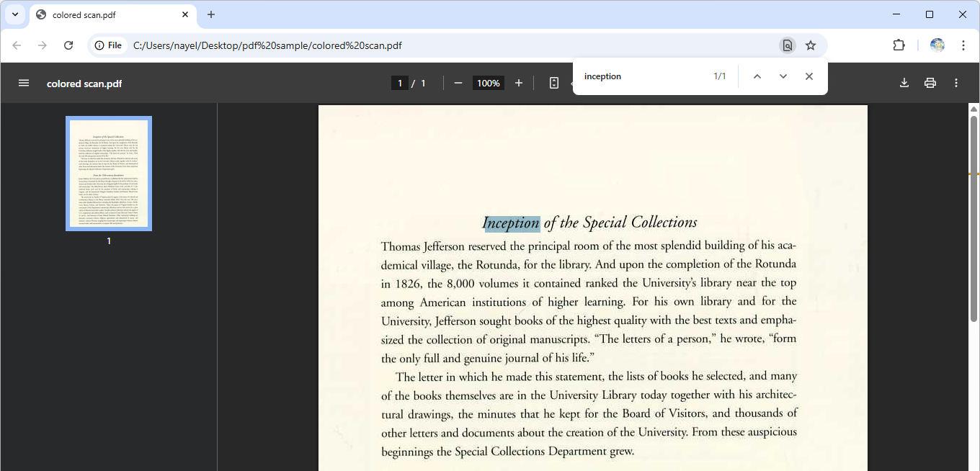Focus the address bar URL
The height and width of the screenshot is (471, 980).
pyautogui.click(x=267, y=45)
